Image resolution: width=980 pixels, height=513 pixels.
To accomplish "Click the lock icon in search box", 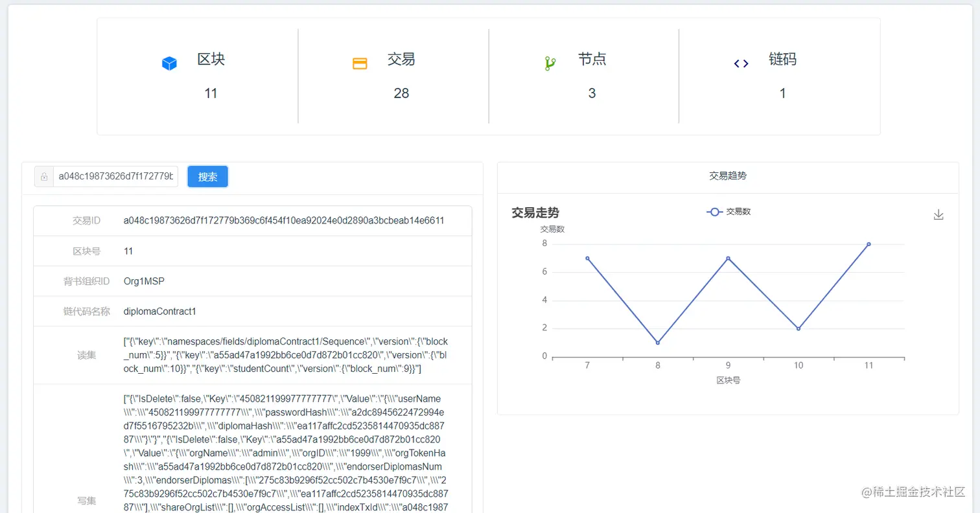I will pyautogui.click(x=44, y=176).
